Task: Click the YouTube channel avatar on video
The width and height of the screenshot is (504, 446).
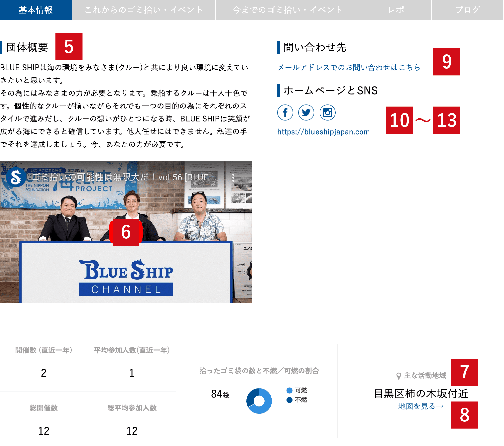Action: [x=15, y=177]
